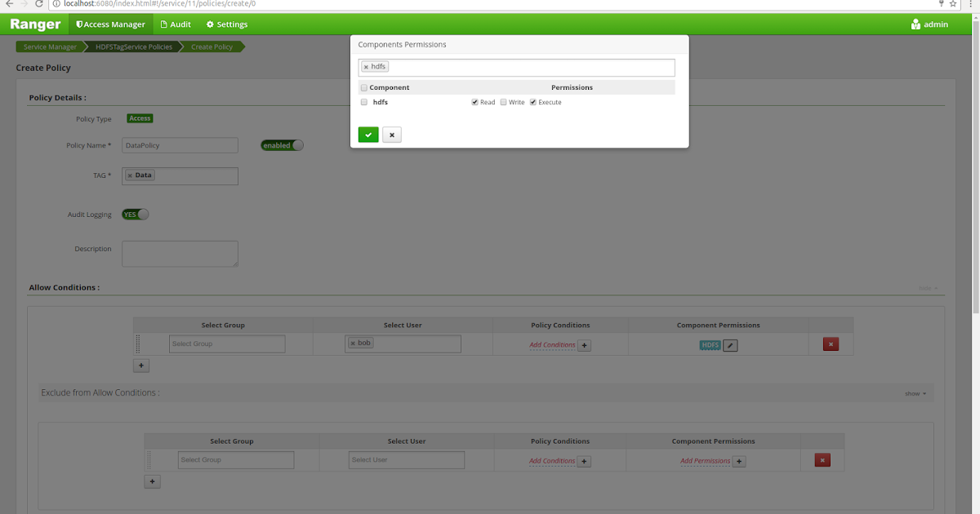Save Components Permissions with the green checkmark
Screen dimensions: 980x514
pos(367,134)
